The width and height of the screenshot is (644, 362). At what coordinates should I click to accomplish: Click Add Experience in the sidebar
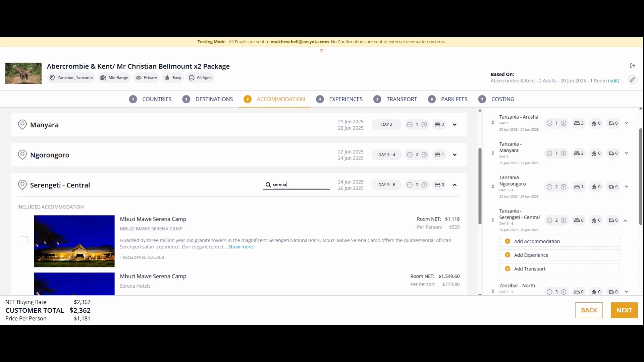[559, 255]
